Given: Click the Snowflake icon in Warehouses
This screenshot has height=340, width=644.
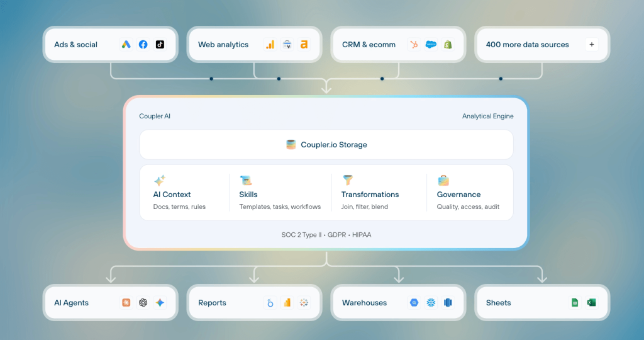Looking at the screenshot, I should pyautogui.click(x=431, y=303).
